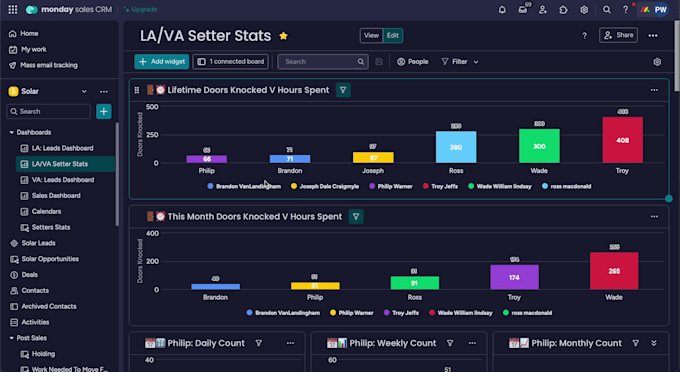Image resolution: width=680 pixels, height=372 pixels.
Task: Collapse the Philip: Monthly Count double-chevron
Action: coord(654,343)
